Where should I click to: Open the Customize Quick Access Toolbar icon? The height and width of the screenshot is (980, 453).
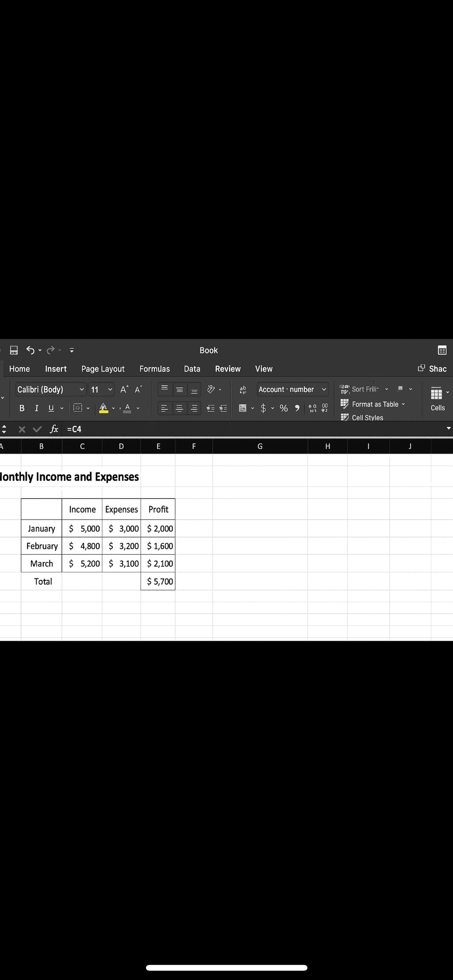(x=72, y=350)
